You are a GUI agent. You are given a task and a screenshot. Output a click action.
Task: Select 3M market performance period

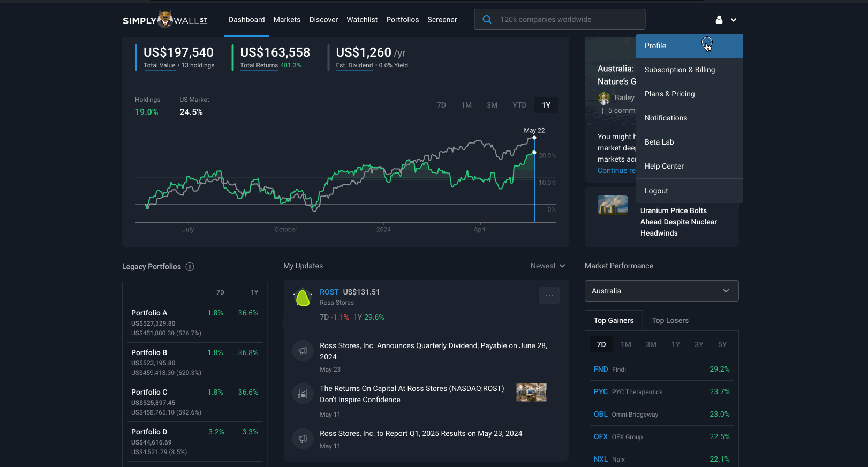[x=651, y=344]
